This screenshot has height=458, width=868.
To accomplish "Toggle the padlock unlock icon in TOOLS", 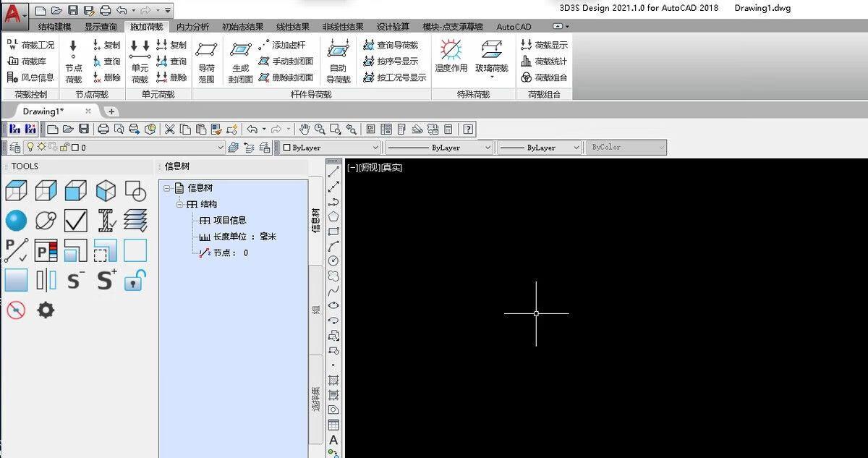I will pos(135,280).
